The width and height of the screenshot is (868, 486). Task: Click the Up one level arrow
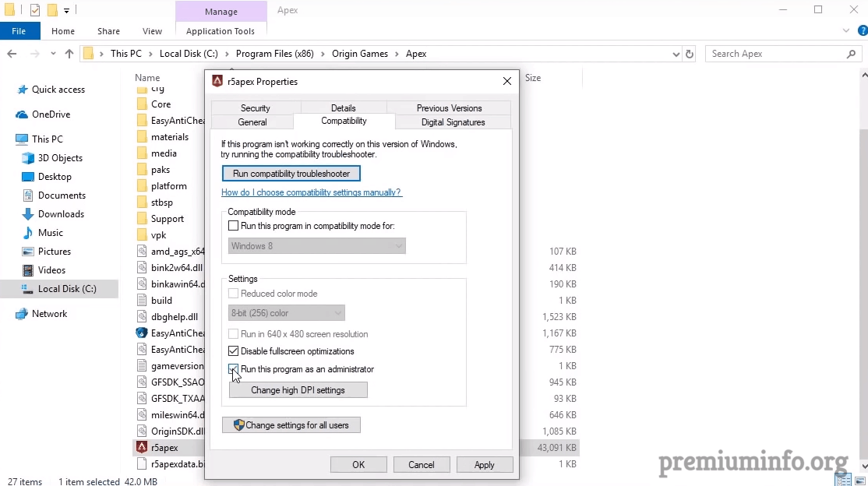pyautogui.click(x=69, y=54)
